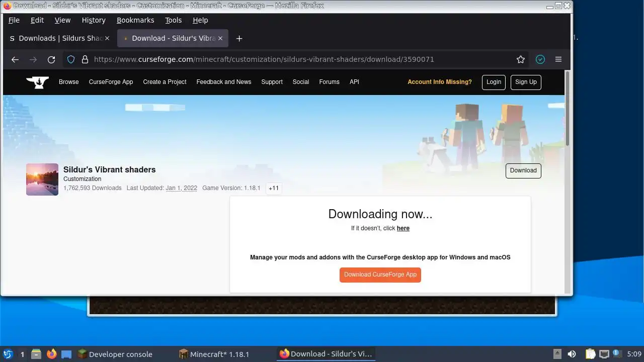Open the View menu
The width and height of the screenshot is (644, 362).
click(62, 20)
